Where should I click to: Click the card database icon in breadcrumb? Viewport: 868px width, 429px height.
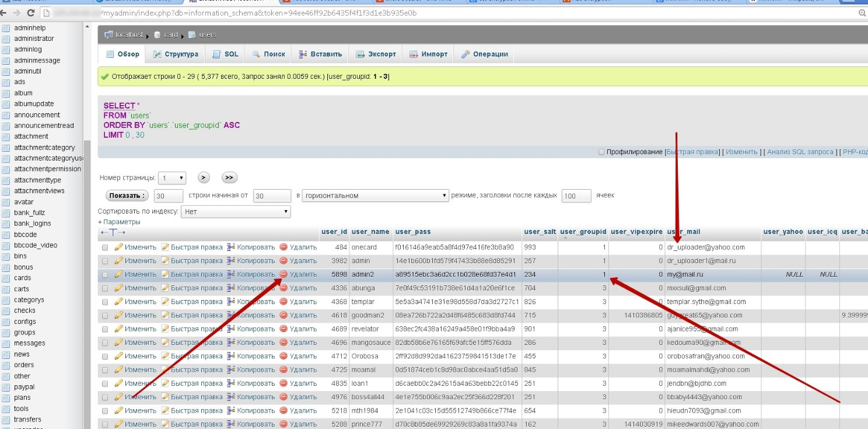157,35
